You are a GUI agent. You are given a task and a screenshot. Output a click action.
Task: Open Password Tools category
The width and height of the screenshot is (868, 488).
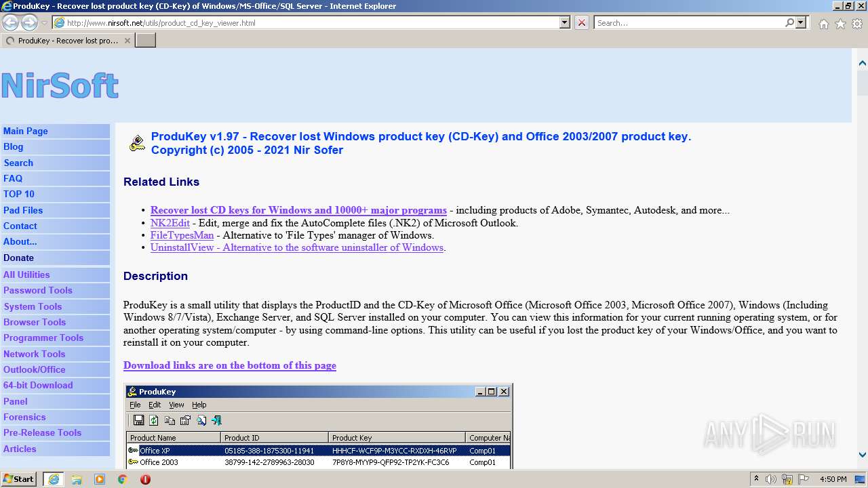tap(55, 290)
